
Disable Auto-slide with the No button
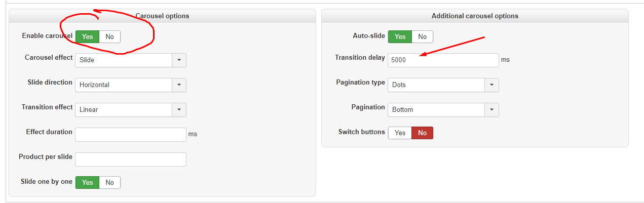(423, 36)
